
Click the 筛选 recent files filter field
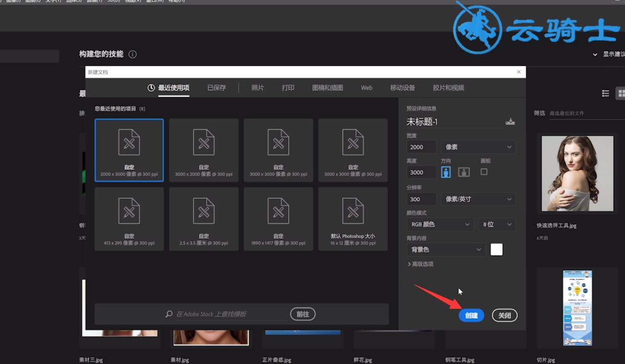coord(586,113)
